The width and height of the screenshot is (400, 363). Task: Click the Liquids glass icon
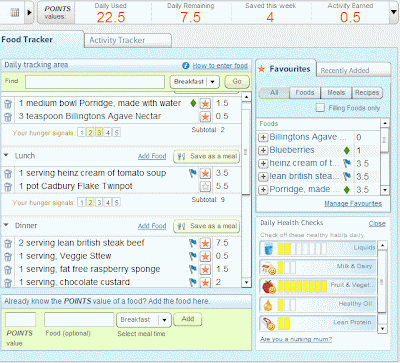pyautogui.click(x=268, y=249)
